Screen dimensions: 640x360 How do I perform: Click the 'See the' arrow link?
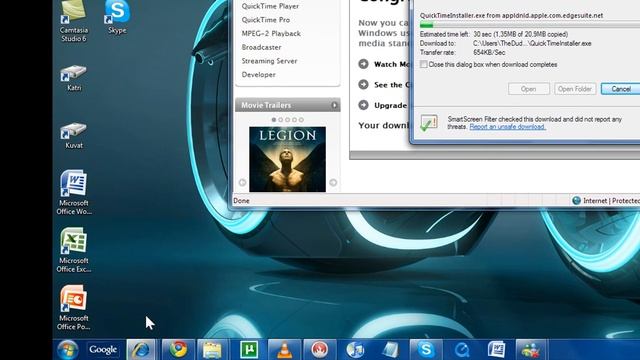click(363, 84)
